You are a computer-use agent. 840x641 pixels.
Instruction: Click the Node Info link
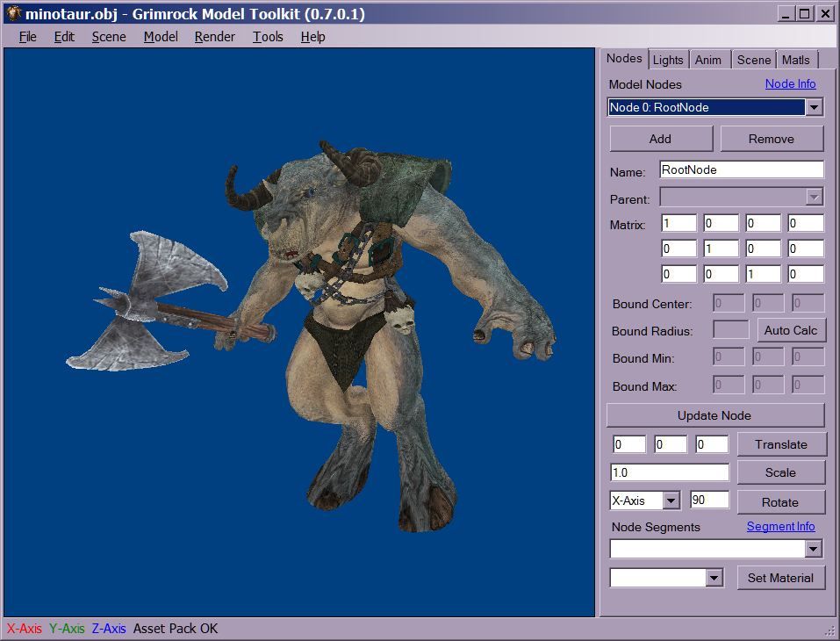click(x=790, y=83)
